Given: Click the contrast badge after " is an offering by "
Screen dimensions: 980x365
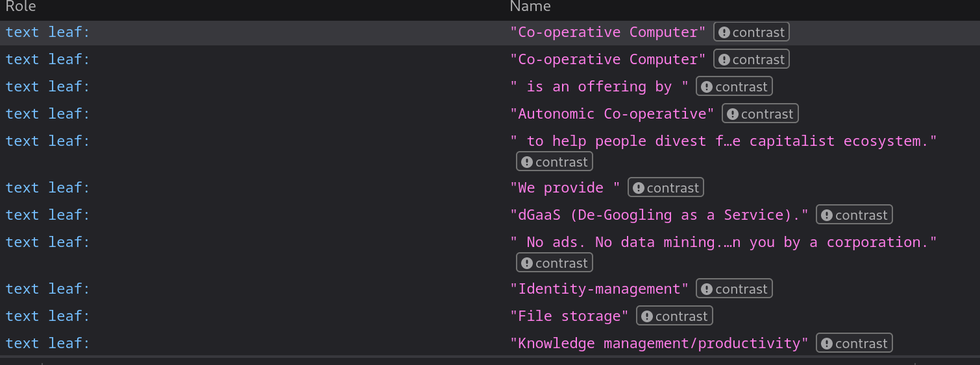Looking at the screenshot, I should [733, 87].
